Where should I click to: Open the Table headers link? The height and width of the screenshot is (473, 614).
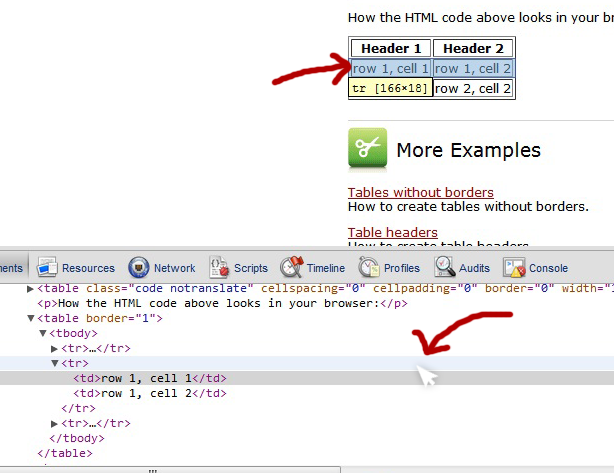tap(393, 233)
